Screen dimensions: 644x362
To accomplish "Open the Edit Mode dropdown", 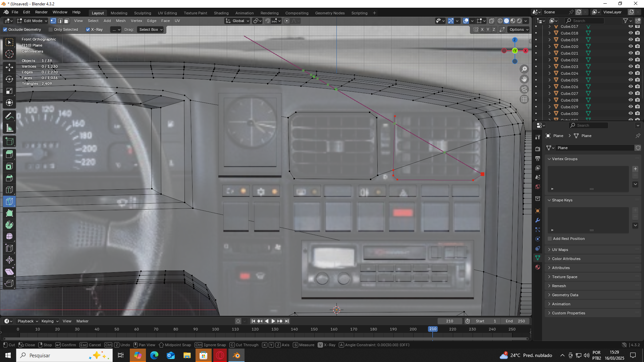I will (x=33, y=21).
